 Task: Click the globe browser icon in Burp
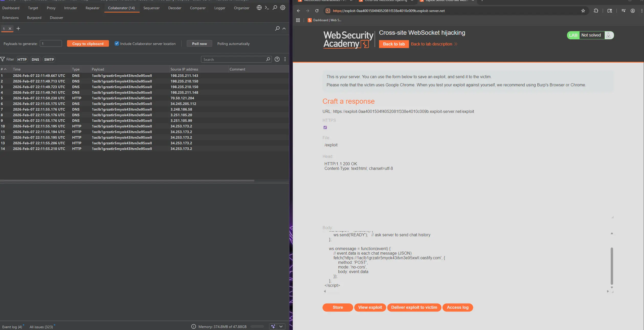pyautogui.click(x=259, y=8)
